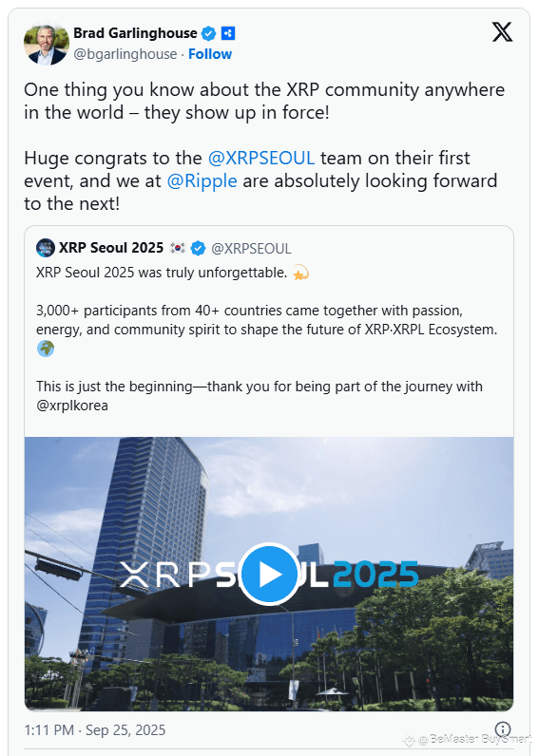Viewport: 539px width, 756px height.
Task: Open the @XRPSEOUL handle in quoted tweet
Action: [x=251, y=248]
